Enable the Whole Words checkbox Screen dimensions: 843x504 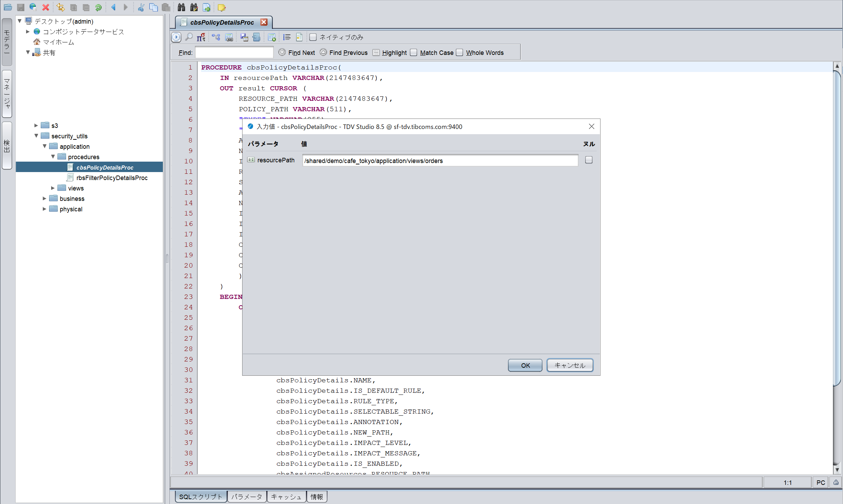(x=459, y=52)
